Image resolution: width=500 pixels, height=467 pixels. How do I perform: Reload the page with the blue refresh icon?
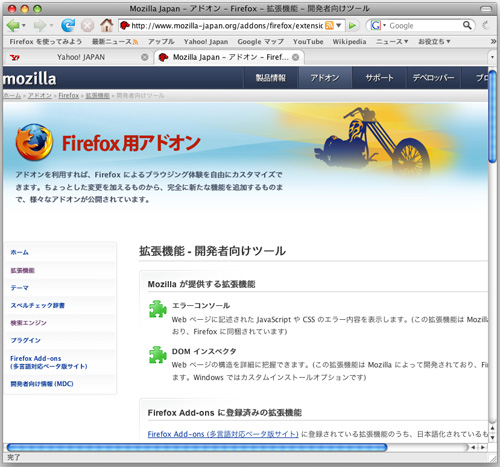coord(68,25)
